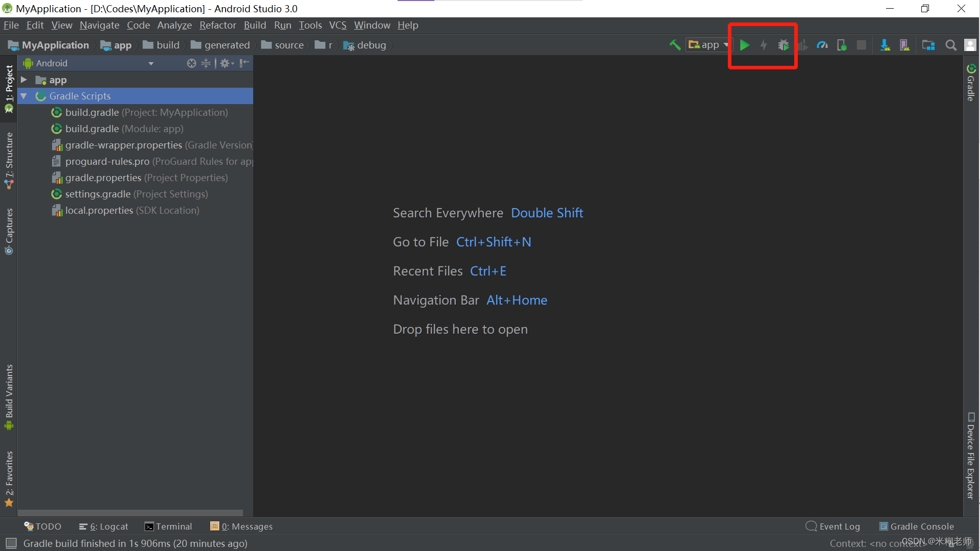Screen dimensions: 980x551
Task: Open the AVD Manager device icon
Action: (x=904, y=45)
